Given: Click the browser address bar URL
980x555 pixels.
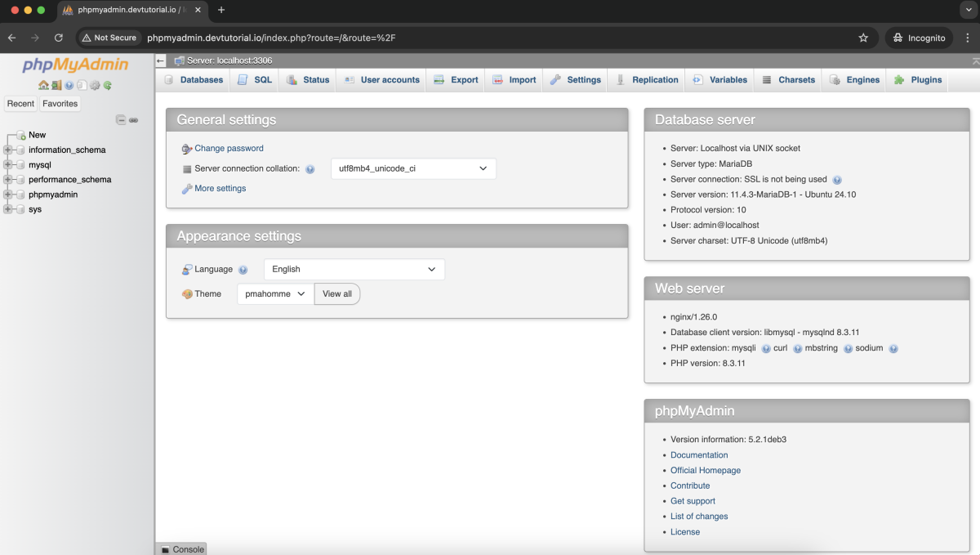Looking at the screenshot, I should (x=271, y=38).
